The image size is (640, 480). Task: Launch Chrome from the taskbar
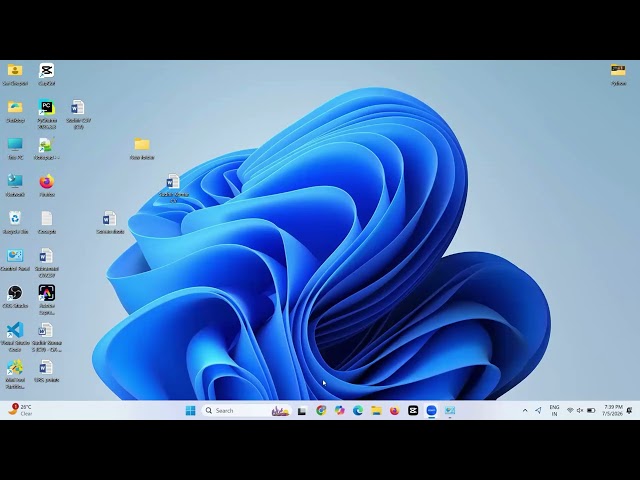pos(321,411)
